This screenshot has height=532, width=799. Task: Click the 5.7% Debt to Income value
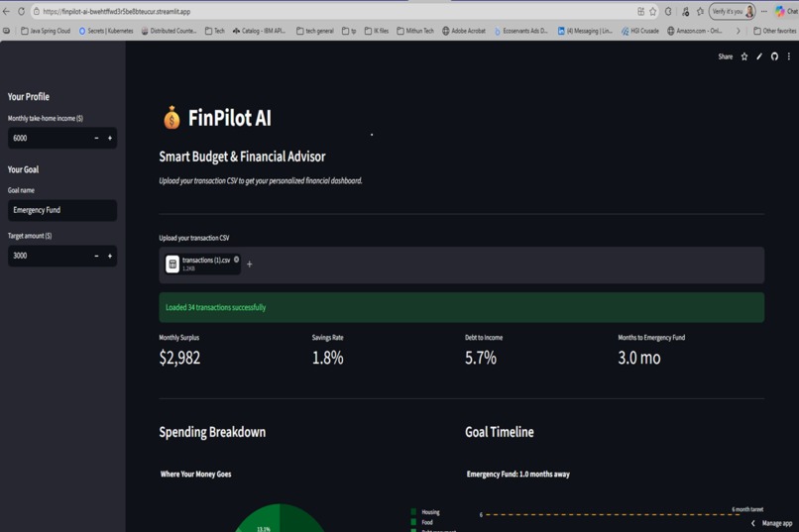(x=481, y=358)
